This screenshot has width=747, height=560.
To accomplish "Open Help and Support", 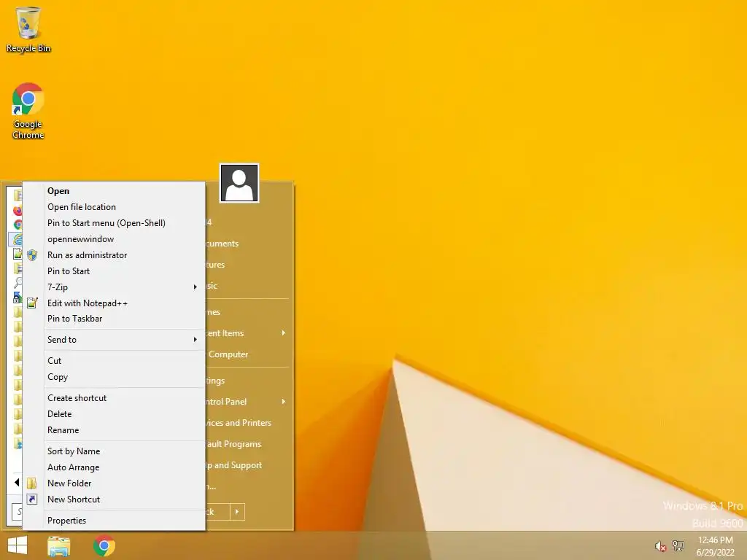I will click(x=248, y=465).
